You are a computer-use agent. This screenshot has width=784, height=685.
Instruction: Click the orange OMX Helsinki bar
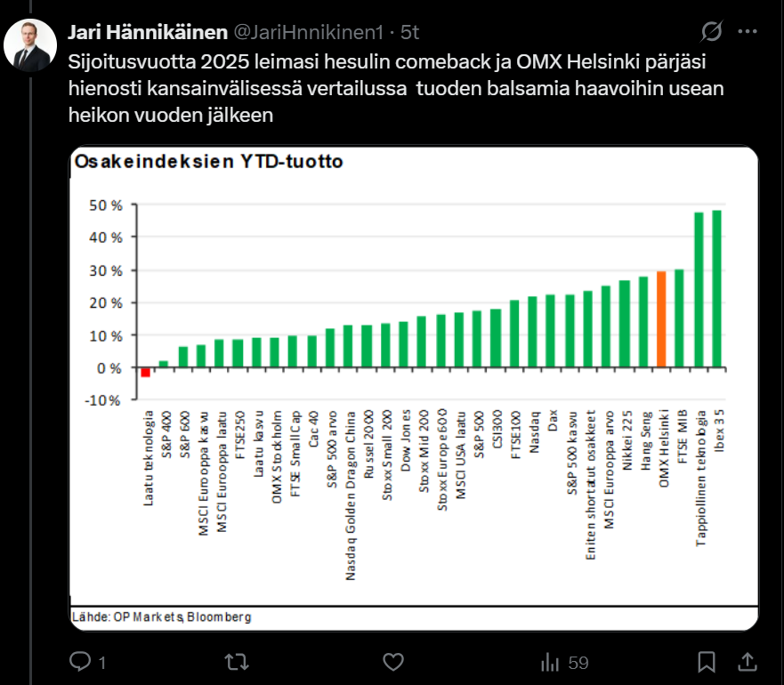point(661,319)
